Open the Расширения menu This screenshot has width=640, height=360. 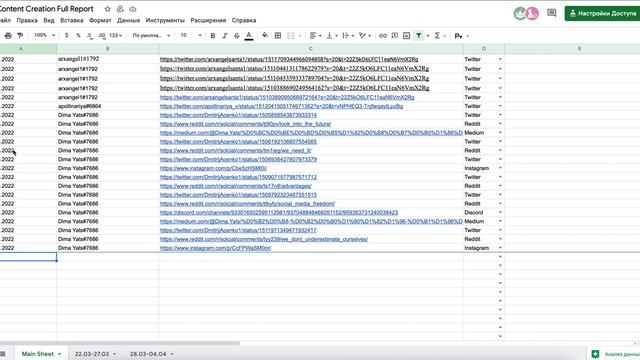pos(208,20)
